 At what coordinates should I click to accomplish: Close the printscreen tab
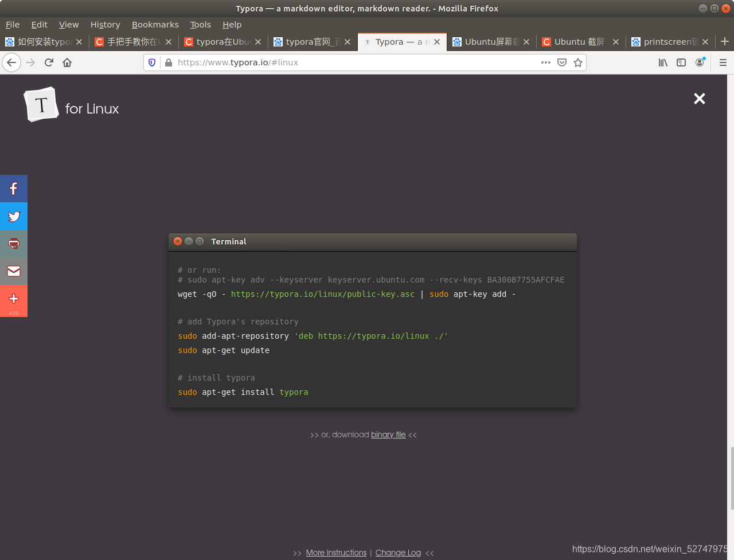click(705, 42)
